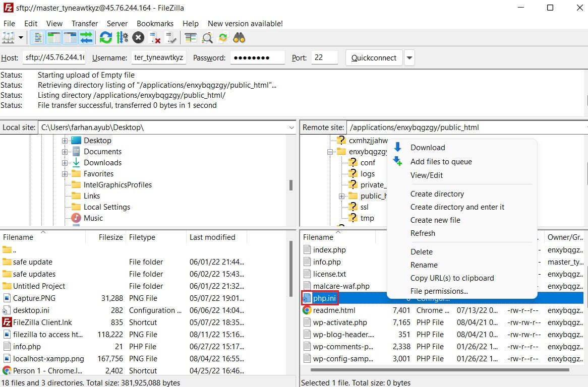Disconnect from the current server
The image size is (588, 387).
(154, 37)
